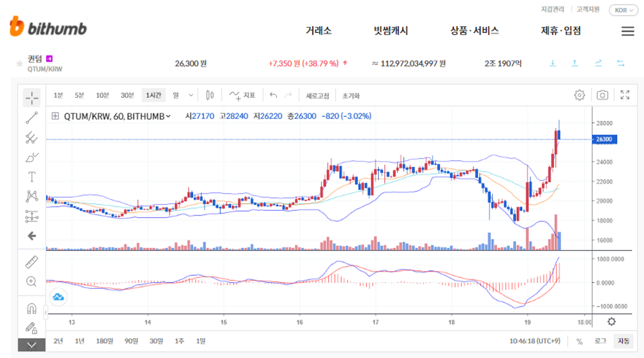Toggle 자동 auto scale

(623, 341)
